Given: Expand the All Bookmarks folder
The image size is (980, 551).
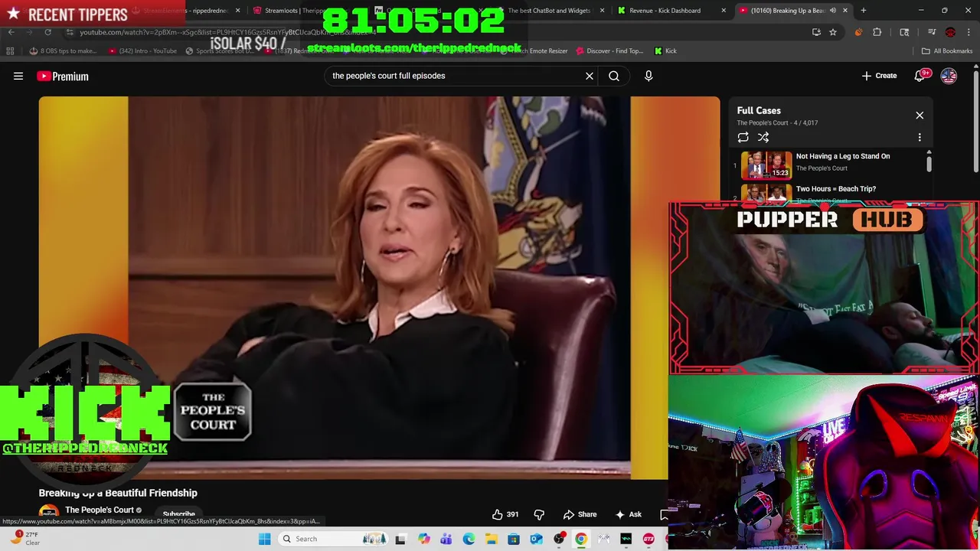Looking at the screenshot, I should [947, 51].
